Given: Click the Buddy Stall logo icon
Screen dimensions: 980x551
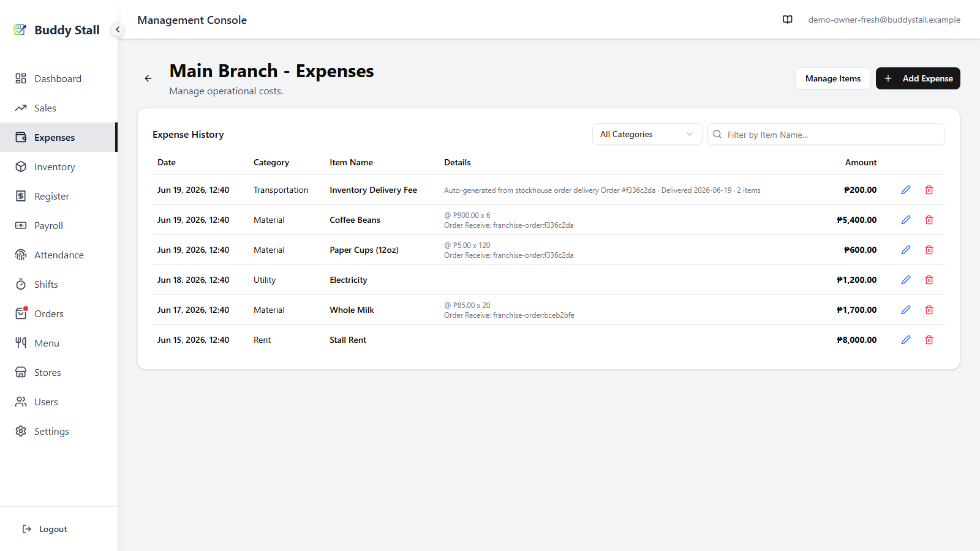Looking at the screenshot, I should click(20, 29).
